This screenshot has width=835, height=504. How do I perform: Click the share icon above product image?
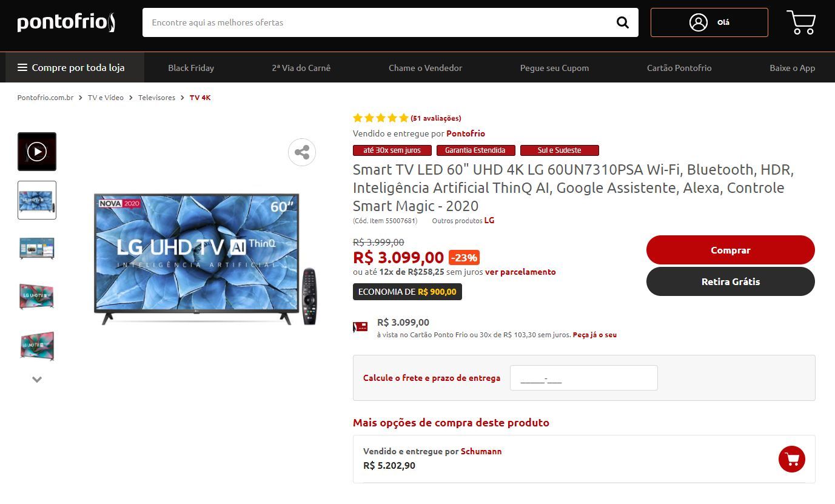[302, 152]
